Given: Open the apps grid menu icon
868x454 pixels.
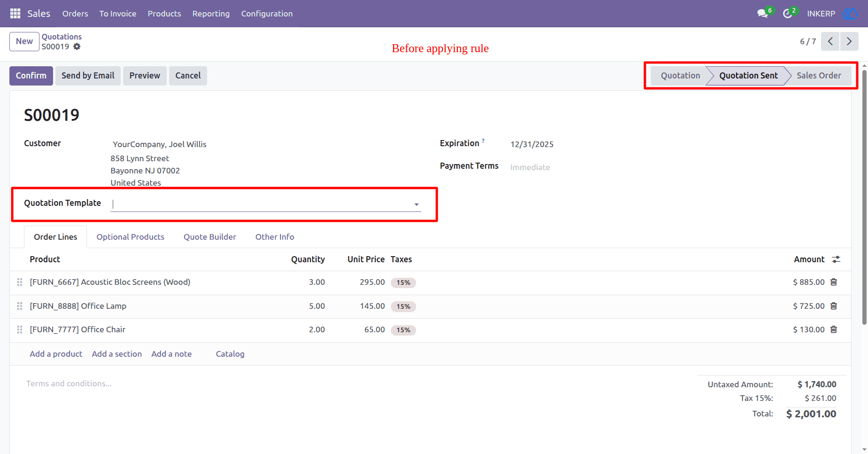Looking at the screenshot, I should pos(15,14).
